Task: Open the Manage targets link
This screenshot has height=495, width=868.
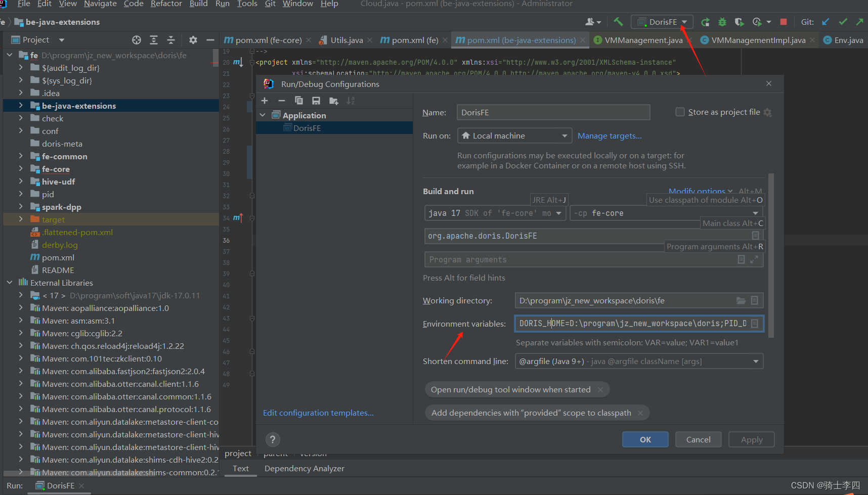Action: coord(610,136)
